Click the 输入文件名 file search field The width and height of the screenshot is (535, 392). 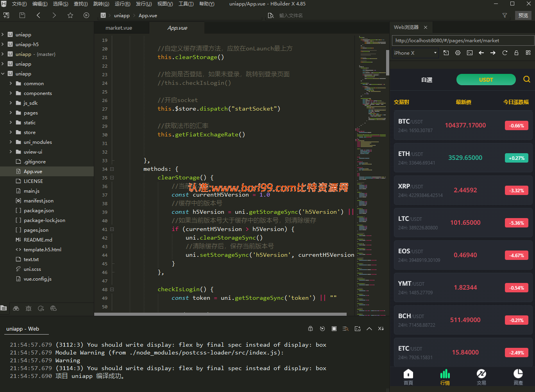pyautogui.click(x=291, y=16)
